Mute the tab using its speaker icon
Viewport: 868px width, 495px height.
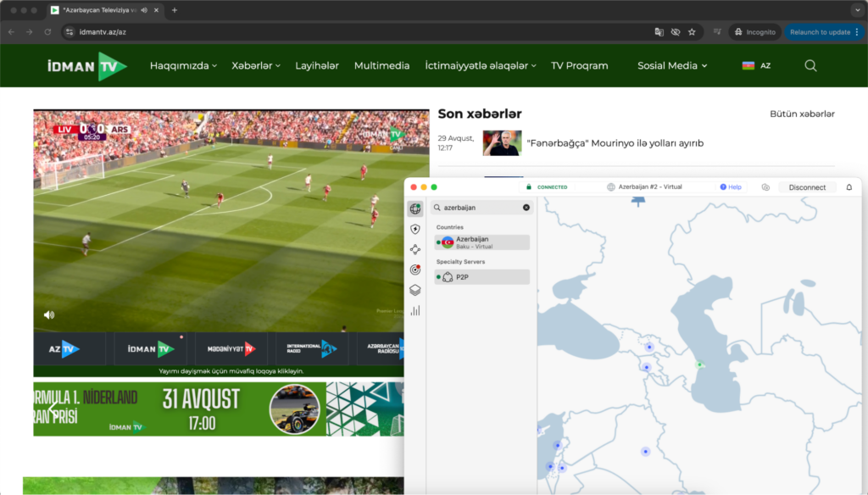click(x=144, y=10)
